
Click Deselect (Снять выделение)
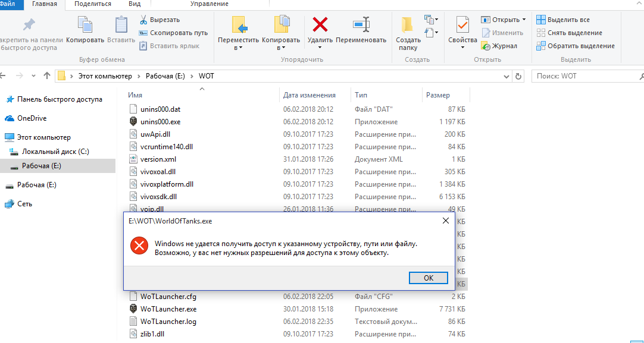569,33
